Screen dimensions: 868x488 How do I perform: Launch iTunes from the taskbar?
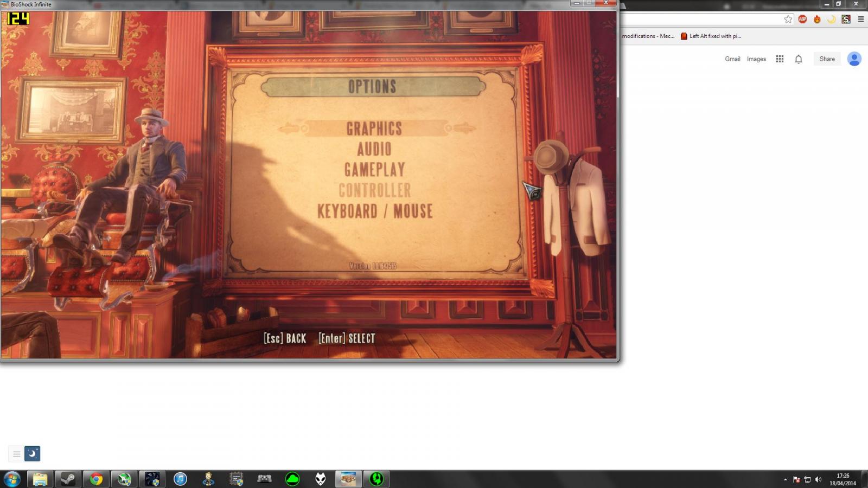pyautogui.click(x=180, y=479)
